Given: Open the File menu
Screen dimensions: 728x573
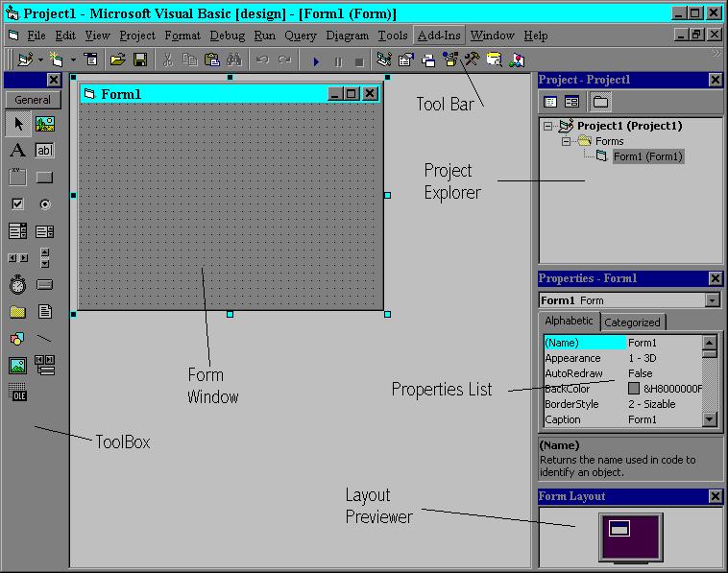Looking at the screenshot, I should (36, 36).
